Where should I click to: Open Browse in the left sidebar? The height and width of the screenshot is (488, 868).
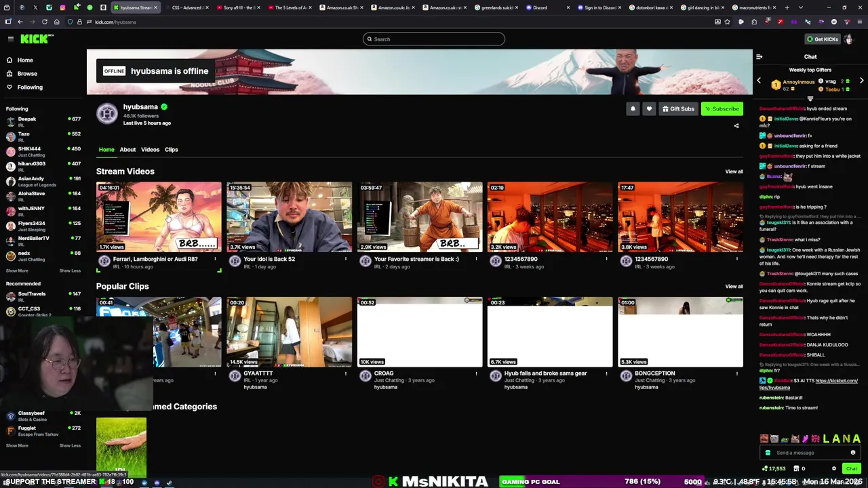click(27, 73)
